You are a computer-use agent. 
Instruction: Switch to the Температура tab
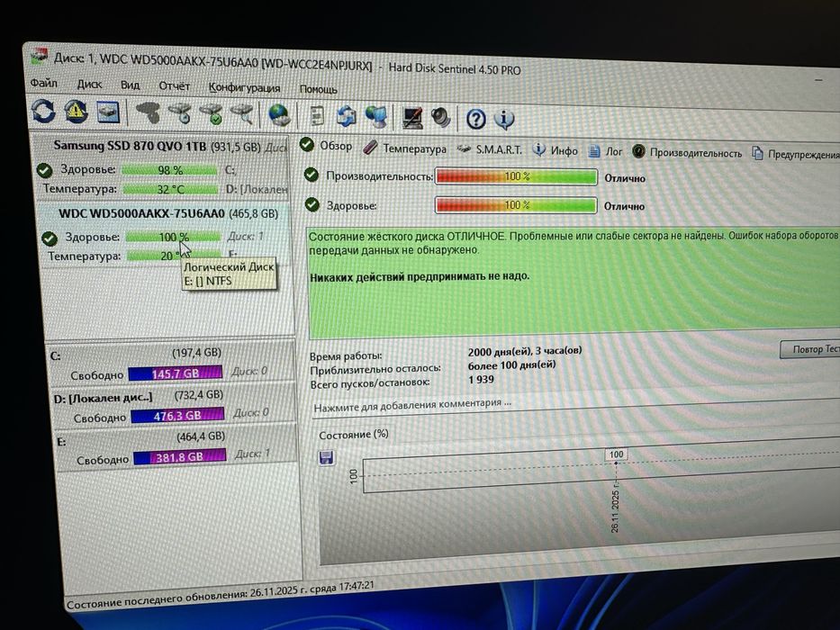coord(404,148)
